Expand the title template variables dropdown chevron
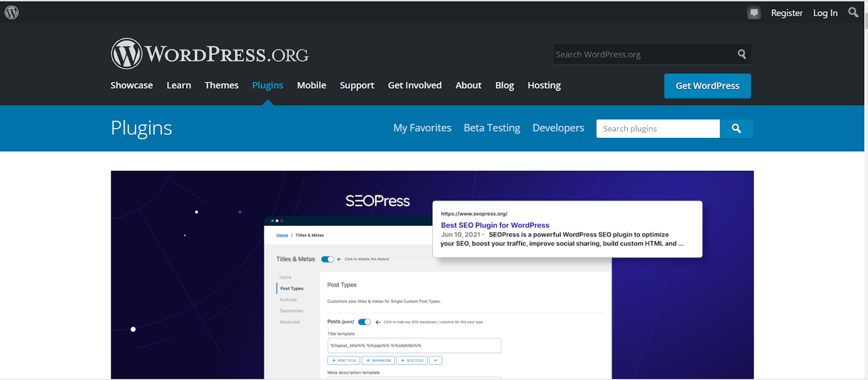Screen dimensions: 868x380 click(x=436, y=360)
